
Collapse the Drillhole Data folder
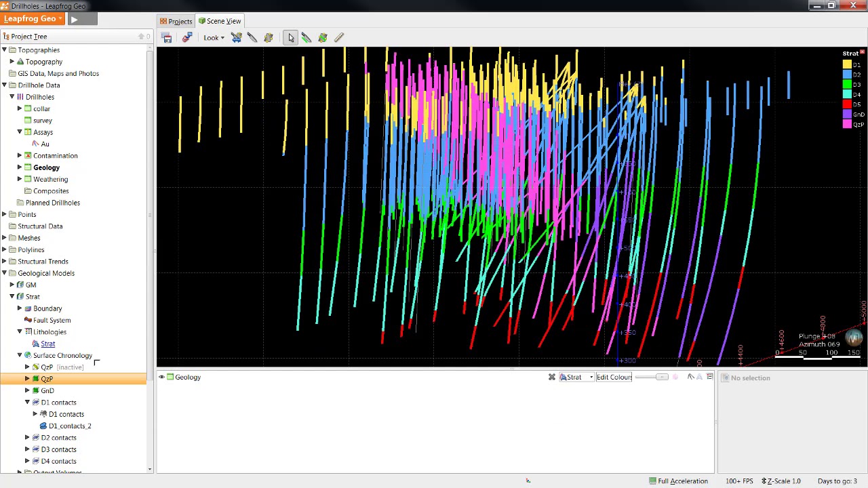pyautogui.click(x=4, y=85)
